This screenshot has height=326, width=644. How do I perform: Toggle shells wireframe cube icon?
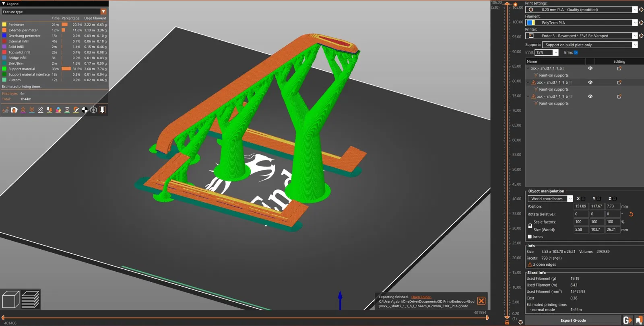(x=94, y=110)
